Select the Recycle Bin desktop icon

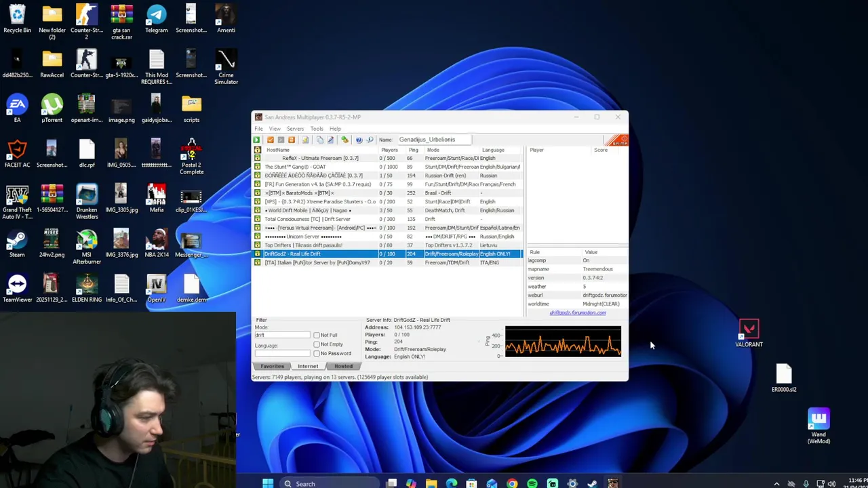[x=17, y=19]
